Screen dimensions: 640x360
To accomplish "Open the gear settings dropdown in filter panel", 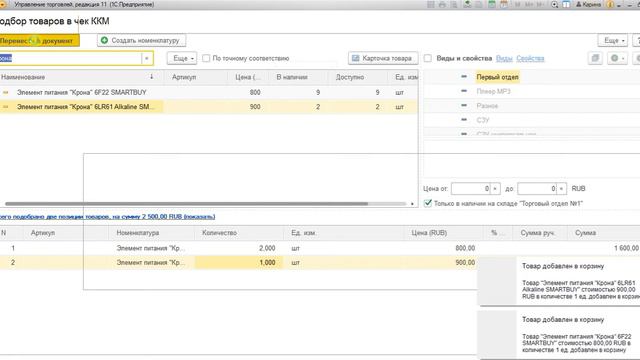I will 617,58.
